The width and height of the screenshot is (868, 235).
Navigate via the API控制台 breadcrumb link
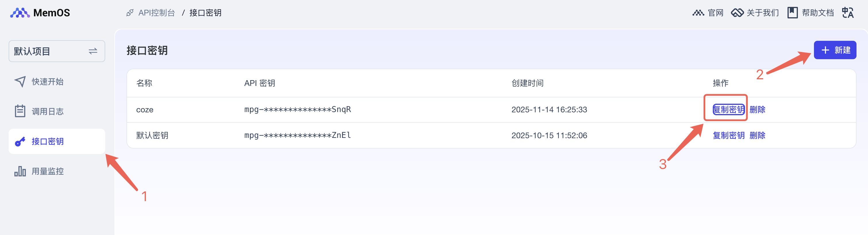click(x=156, y=12)
